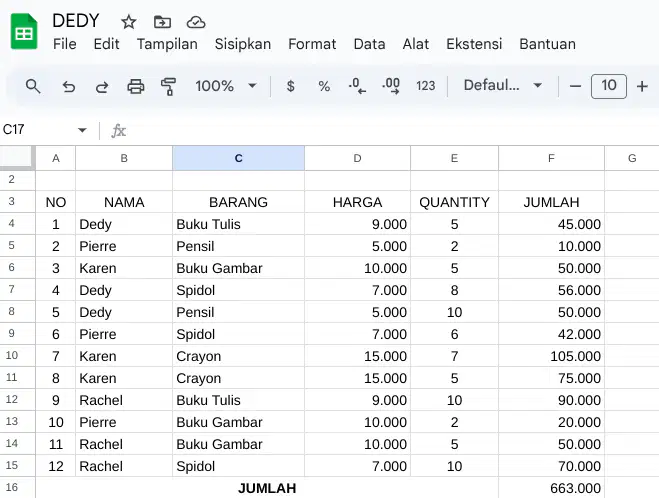This screenshot has height=498, width=659.
Task: Open the Data menu
Action: (x=369, y=44)
